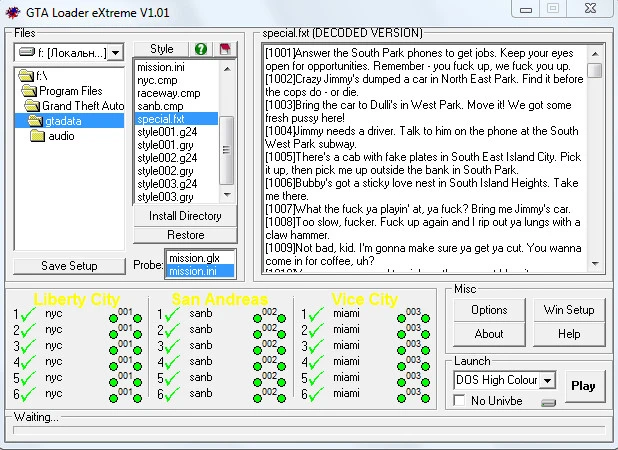This screenshot has width=618, height=450.
Task: Click the Save Setup button
Action: (x=69, y=266)
